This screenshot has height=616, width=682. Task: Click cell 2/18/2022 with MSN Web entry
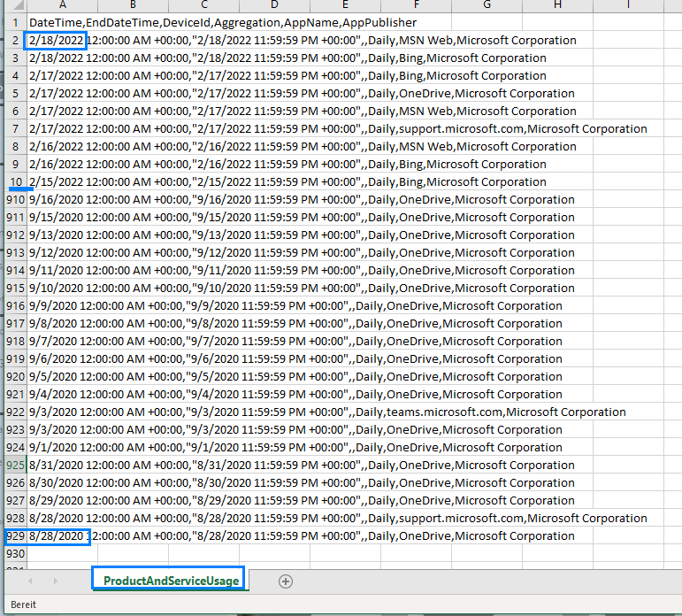point(303,41)
